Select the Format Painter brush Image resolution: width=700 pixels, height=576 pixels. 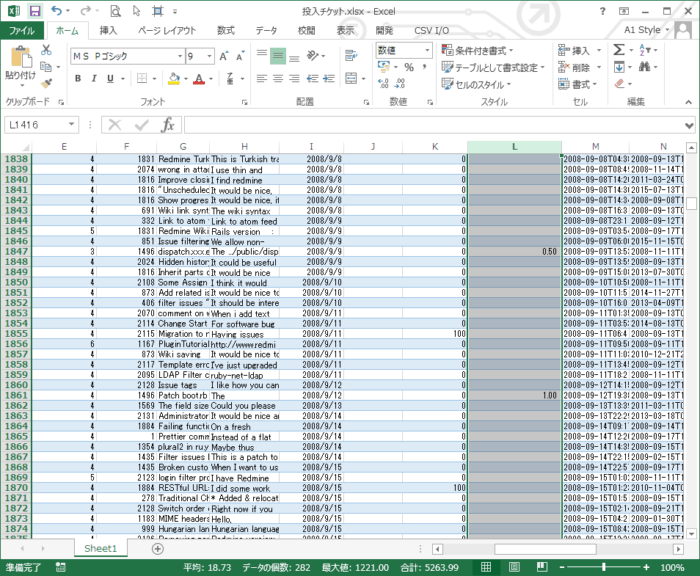pyautogui.click(x=46, y=83)
